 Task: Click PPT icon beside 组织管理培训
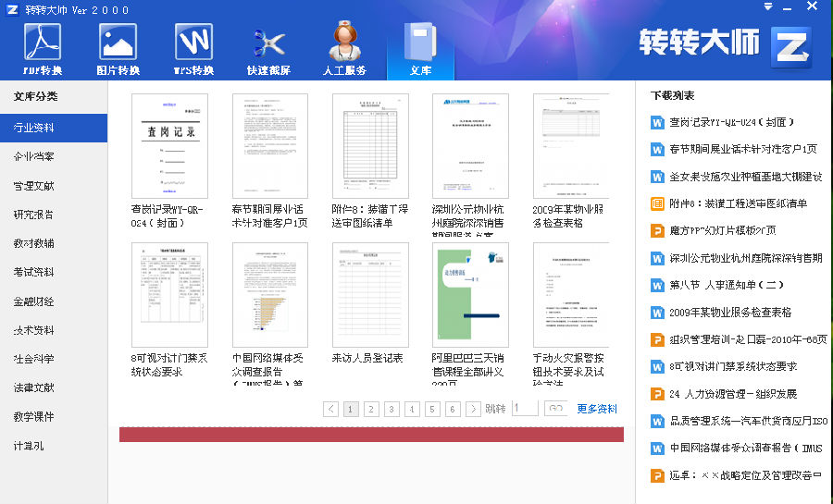tap(657, 339)
